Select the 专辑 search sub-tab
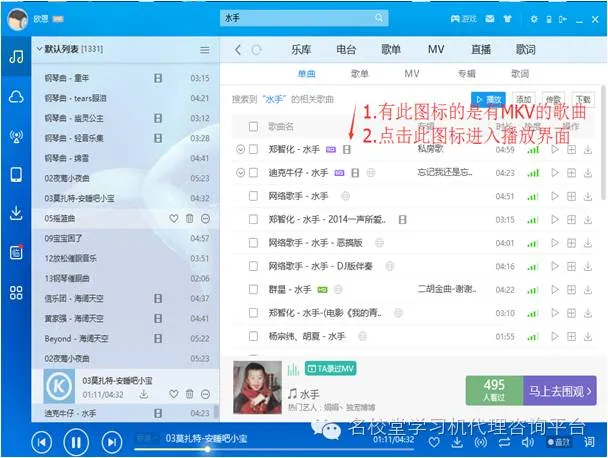608x458 pixels. pos(466,74)
